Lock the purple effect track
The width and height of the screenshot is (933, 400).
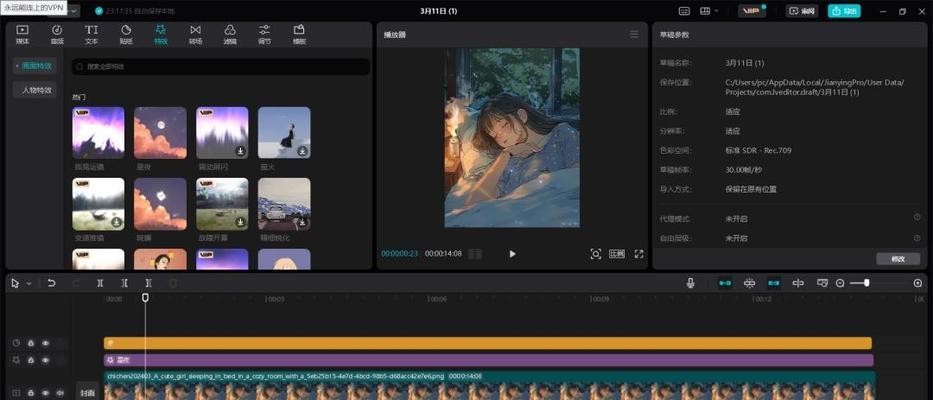30,360
